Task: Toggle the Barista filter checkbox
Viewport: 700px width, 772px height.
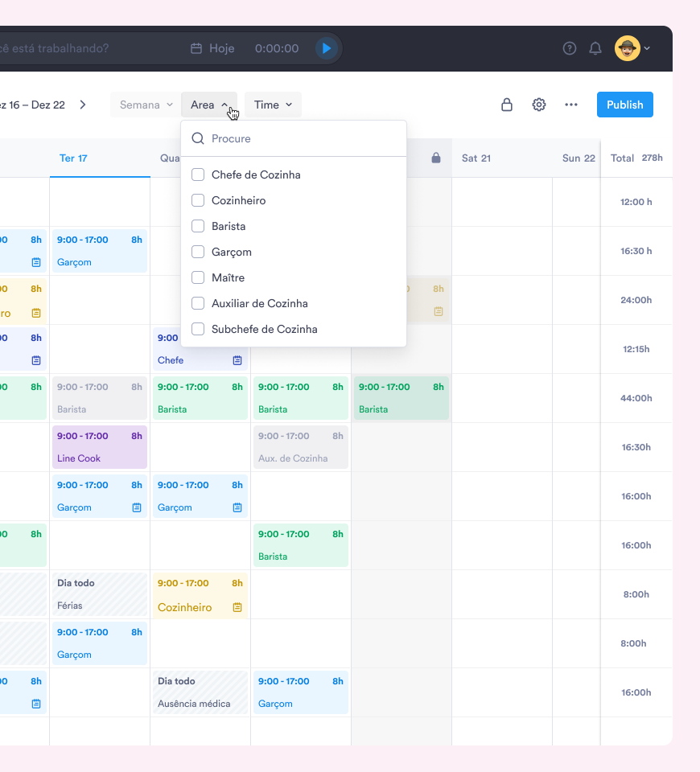Action: tap(198, 226)
